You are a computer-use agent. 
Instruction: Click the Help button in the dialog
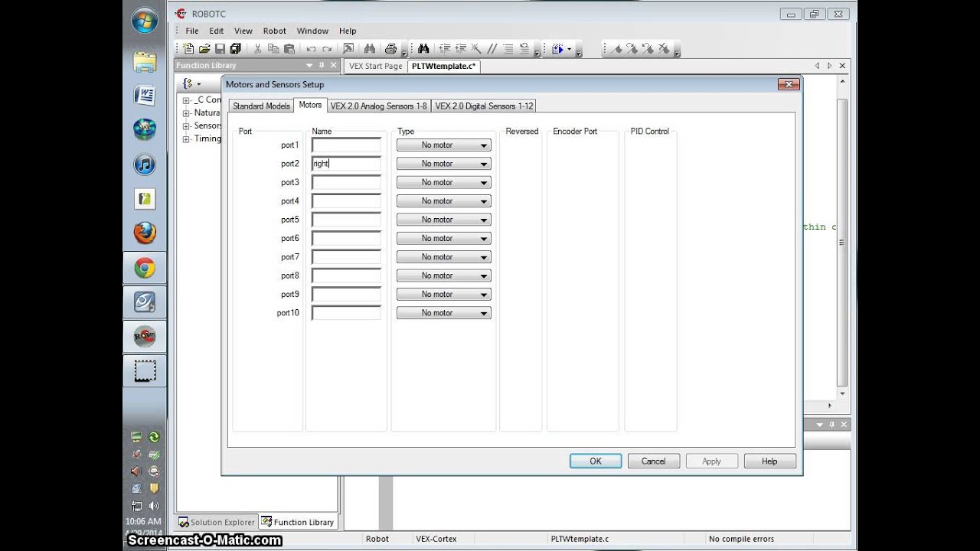769,461
